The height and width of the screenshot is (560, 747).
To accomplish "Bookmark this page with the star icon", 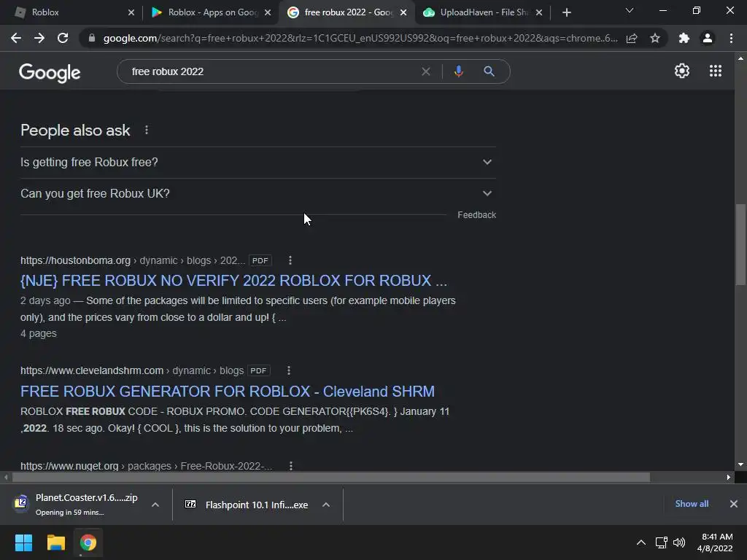I will click(x=655, y=38).
